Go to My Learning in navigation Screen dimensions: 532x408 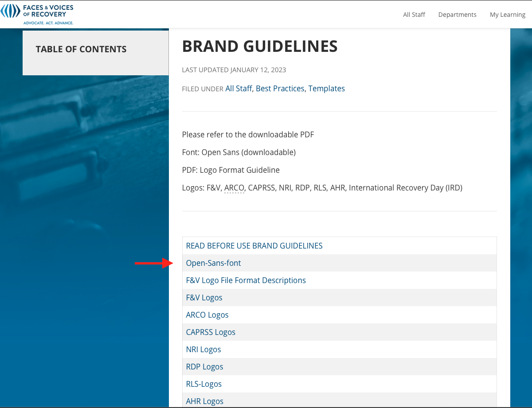tap(507, 15)
